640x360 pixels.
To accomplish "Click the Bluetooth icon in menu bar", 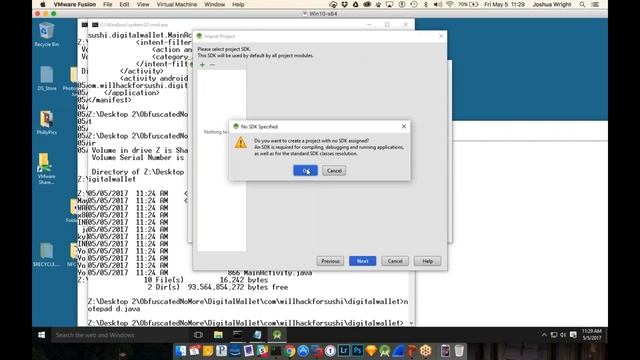I will coord(426,4).
